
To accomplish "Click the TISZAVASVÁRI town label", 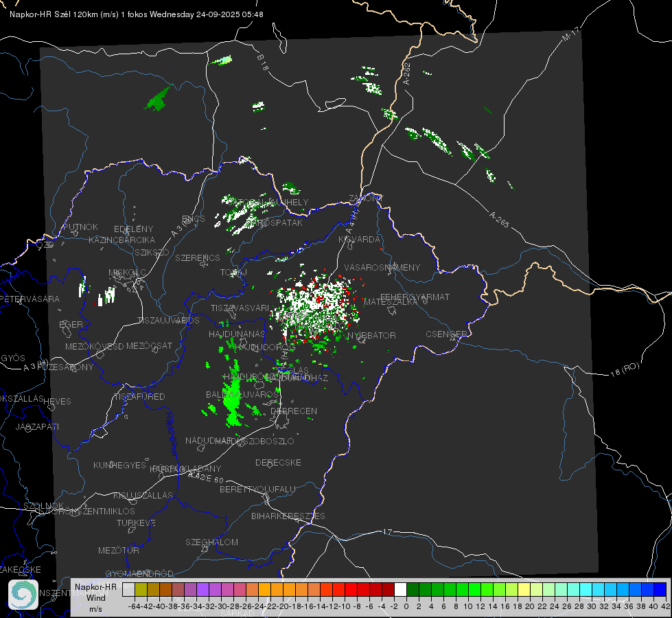I will point(240,308).
